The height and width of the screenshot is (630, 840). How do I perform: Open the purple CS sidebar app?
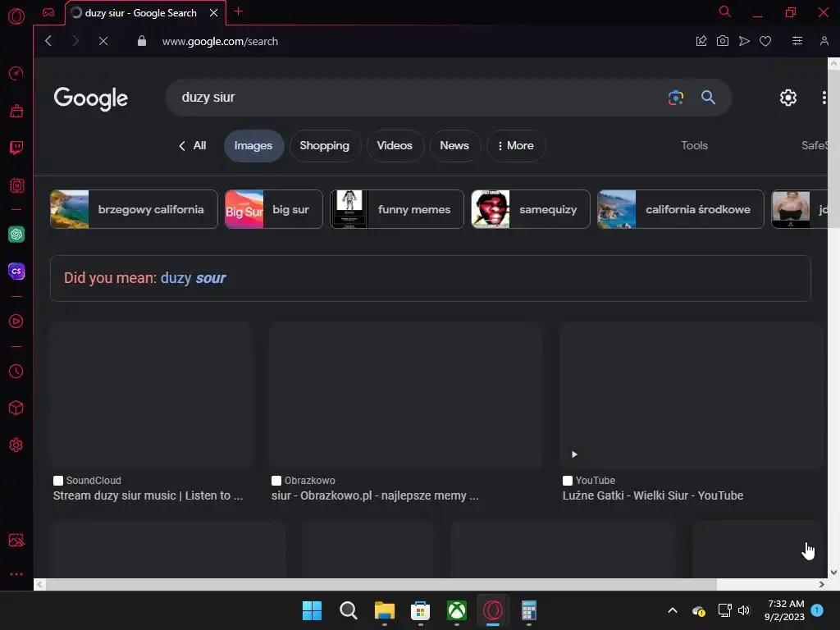[x=16, y=271]
